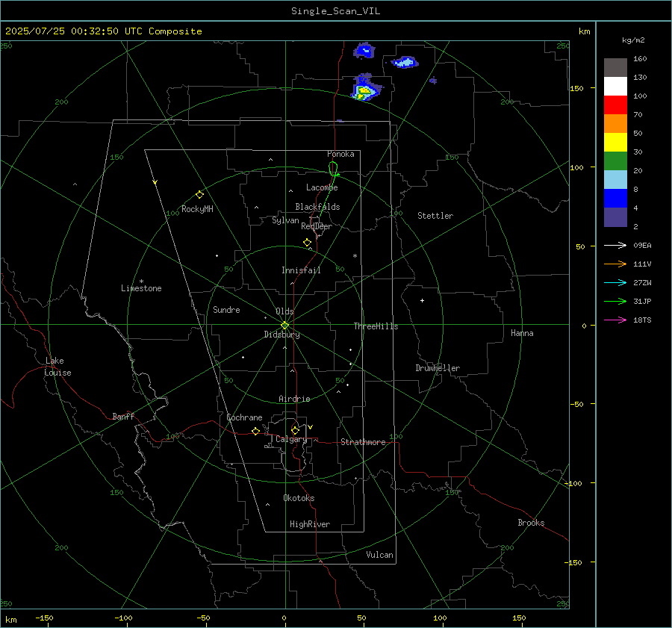Click the Banff label
Image resolution: width=672 pixels, height=628 pixels.
point(123,417)
